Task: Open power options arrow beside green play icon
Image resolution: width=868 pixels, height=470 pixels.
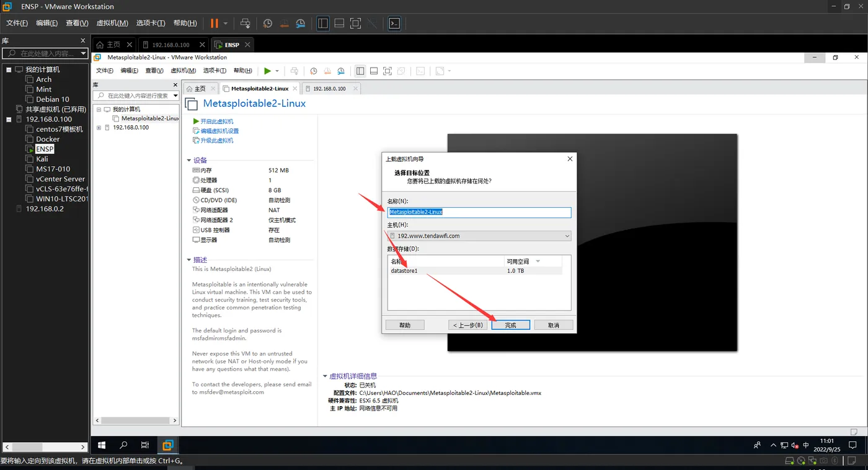Action: 277,71
